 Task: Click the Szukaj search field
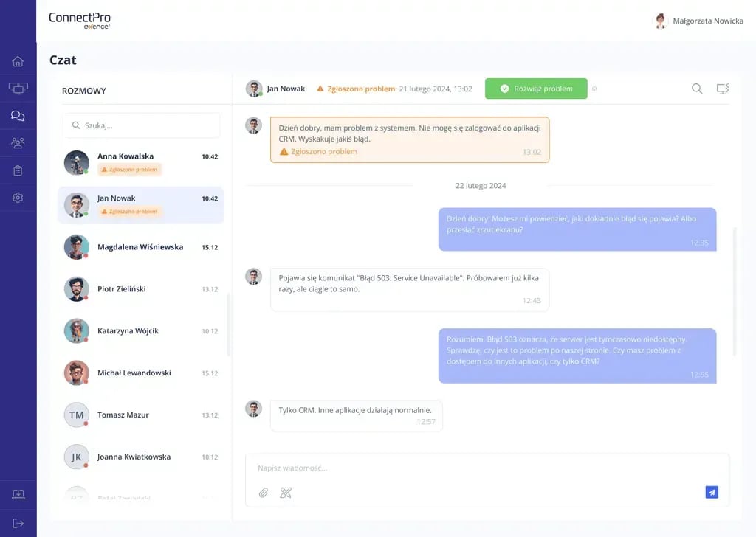[141, 125]
